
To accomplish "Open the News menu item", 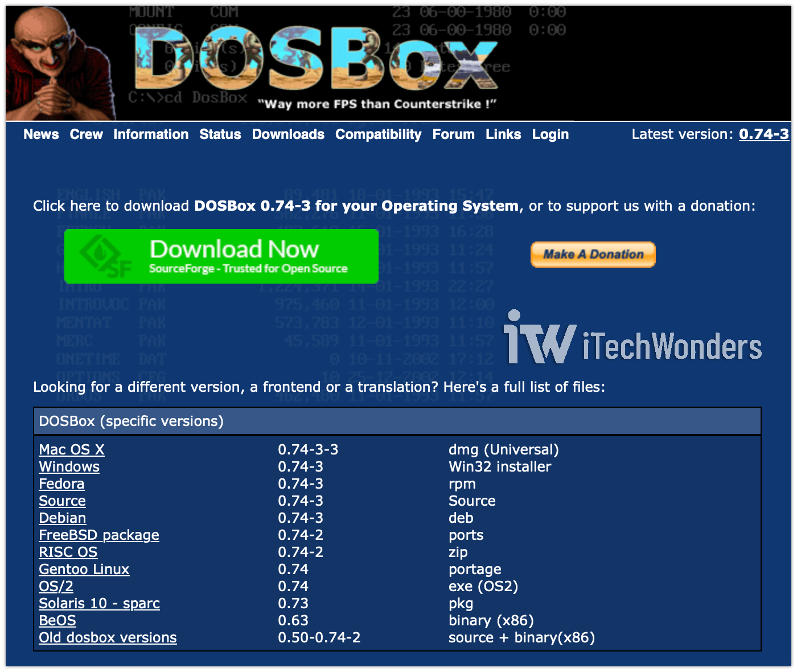I will (41, 134).
